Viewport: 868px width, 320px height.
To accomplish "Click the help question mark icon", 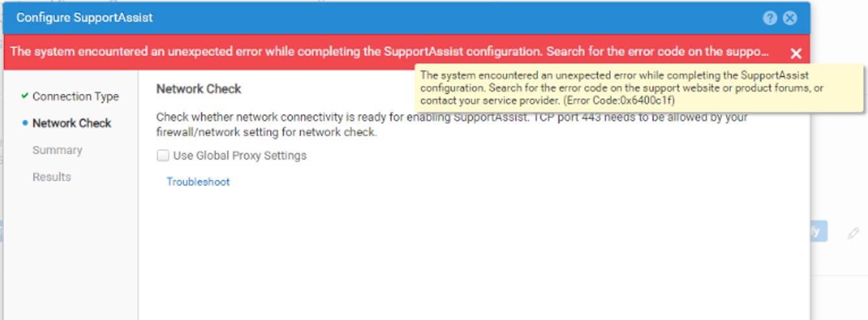I will click(770, 18).
